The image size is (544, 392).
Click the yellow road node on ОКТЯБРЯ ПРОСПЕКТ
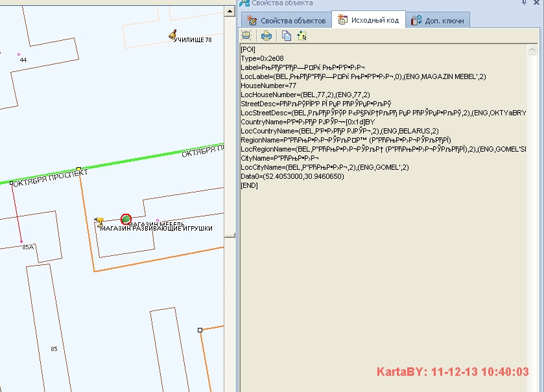[x=78, y=169]
